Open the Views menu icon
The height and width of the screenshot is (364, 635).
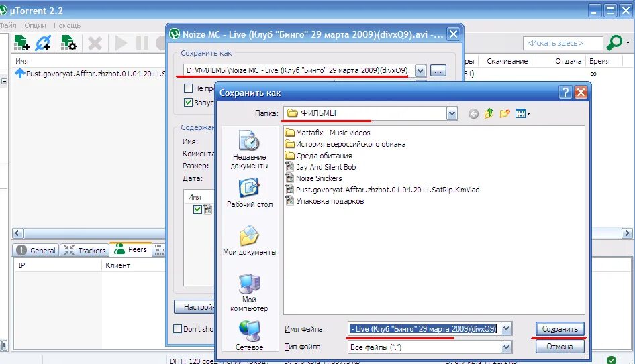click(522, 114)
